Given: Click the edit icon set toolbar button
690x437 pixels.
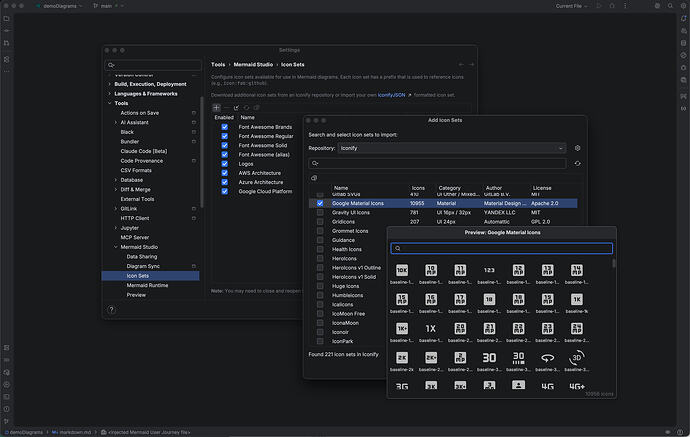Looking at the screenshot, I should coord(236,107).
